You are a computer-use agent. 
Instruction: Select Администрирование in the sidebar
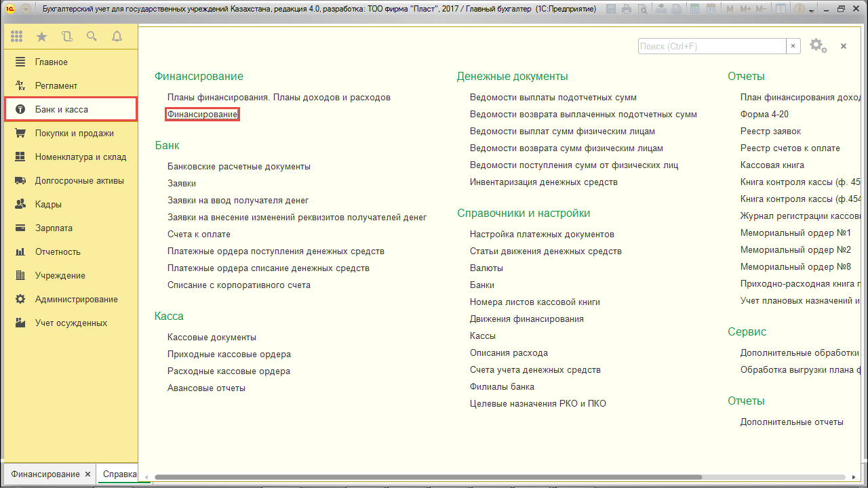(76, 300)
